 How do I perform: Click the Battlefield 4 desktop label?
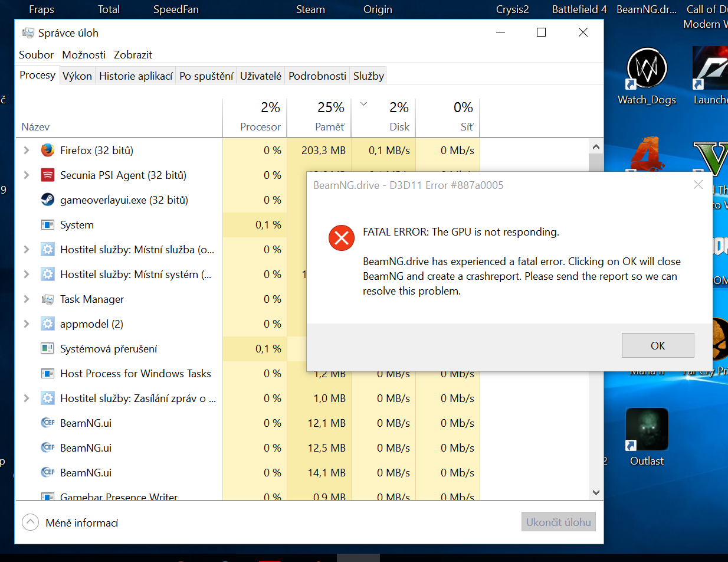tap(579, 9)
